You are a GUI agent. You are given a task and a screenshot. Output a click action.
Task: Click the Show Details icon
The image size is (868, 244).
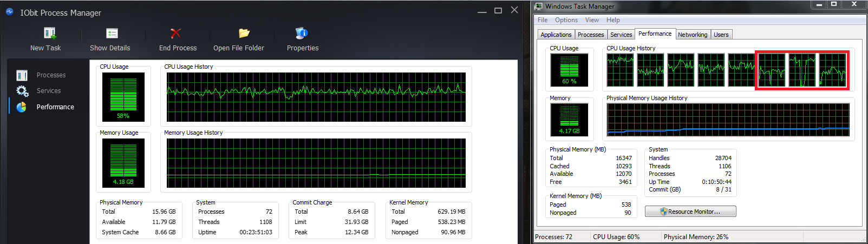[112, 33]
